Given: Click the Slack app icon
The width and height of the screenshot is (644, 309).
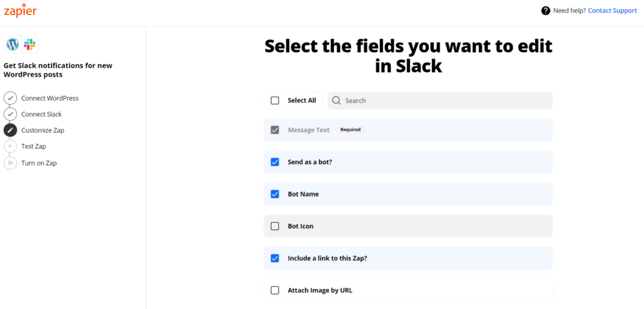Looking at the screenshot, I should click(x=30, y=45).
